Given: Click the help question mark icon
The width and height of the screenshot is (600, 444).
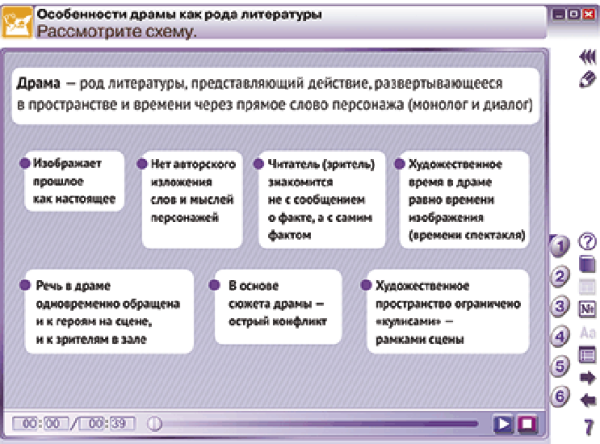Looking at the screenshot, I should [588, 241].
